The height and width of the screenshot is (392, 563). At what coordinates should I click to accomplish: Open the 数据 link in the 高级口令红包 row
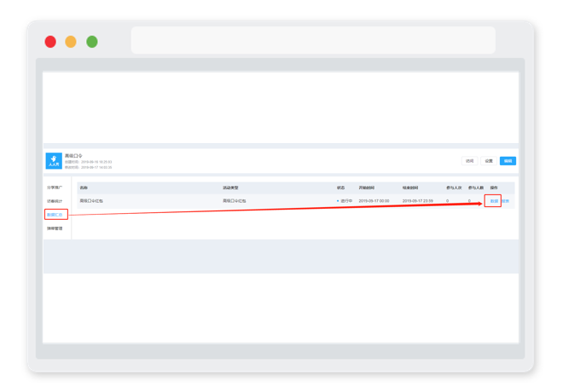[494, 201]
